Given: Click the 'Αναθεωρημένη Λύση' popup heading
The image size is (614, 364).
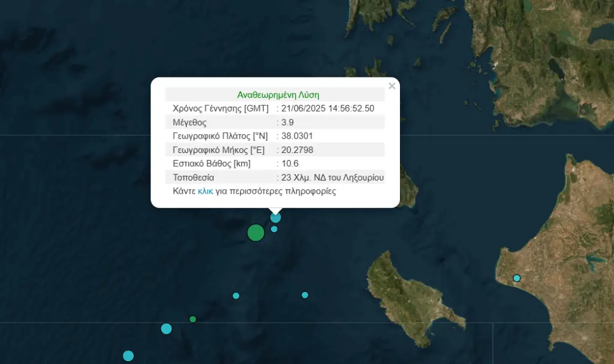Looking at the screenshot, I should click(278, 95).
